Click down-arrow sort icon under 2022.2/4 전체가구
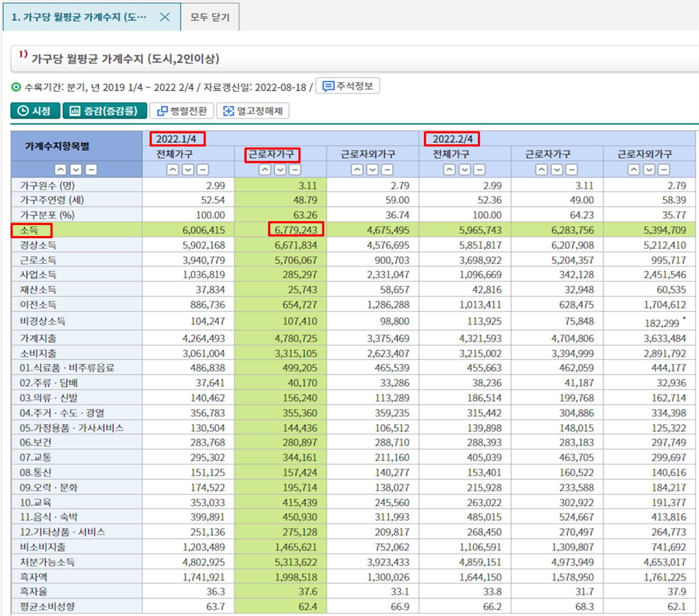 (465, 169)
